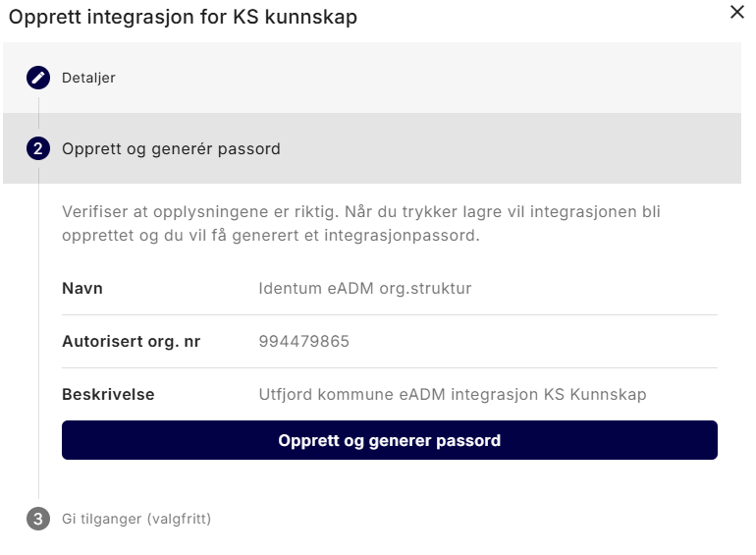Open the 'Gi tilganger (valgfritt)' step
Screen dimensions: 756x555
(x=135, y=519)
